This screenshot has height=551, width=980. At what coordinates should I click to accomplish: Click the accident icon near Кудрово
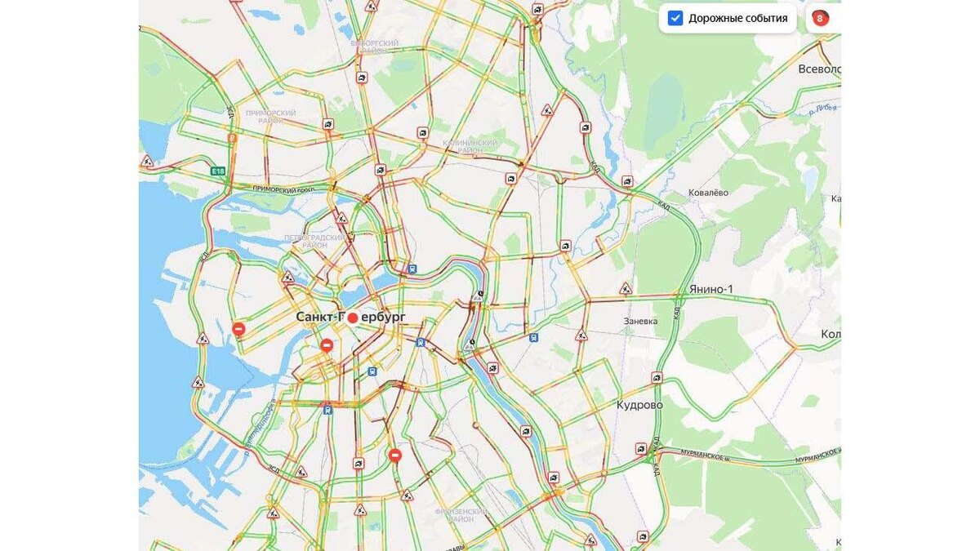pos(657,378)
